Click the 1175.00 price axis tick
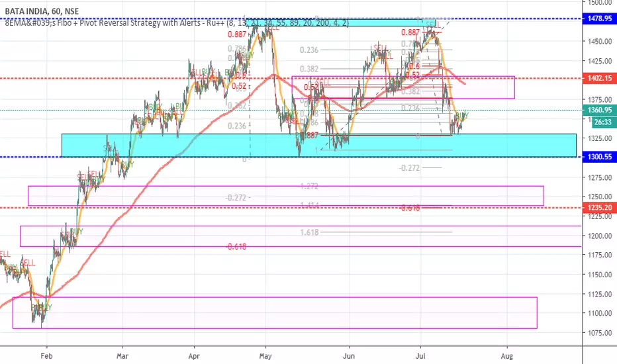This screenshot has height=364, width=617. (x=600, y=255)
